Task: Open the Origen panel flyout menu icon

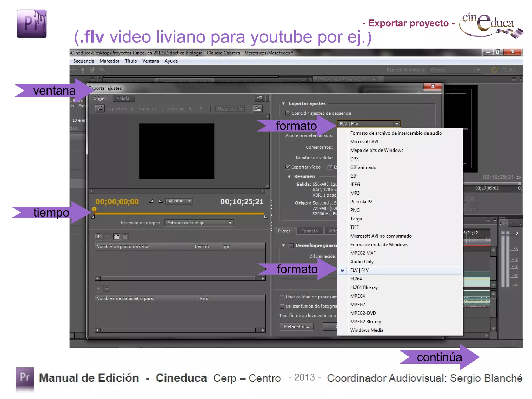Action: tap(260, 98)
